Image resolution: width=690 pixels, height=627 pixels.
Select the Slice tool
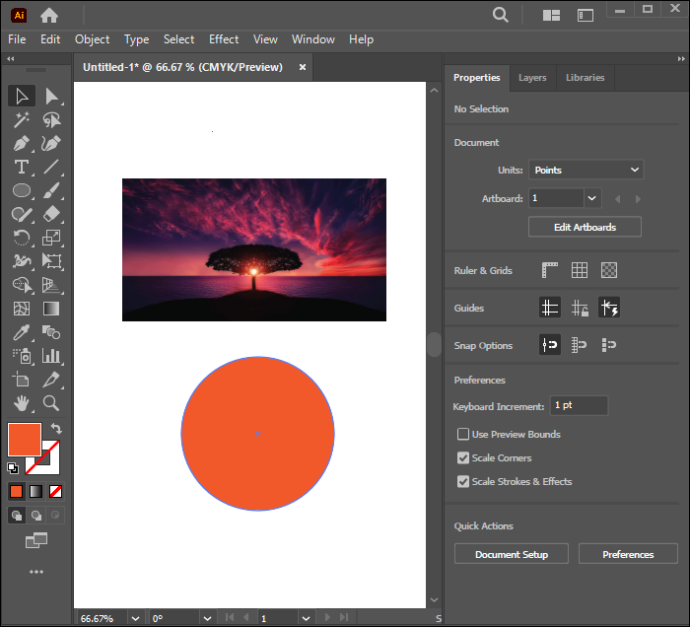coord(51,379)
